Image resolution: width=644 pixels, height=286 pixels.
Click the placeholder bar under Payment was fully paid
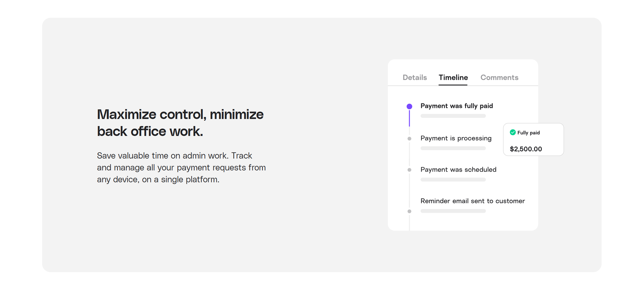[453, 116]
